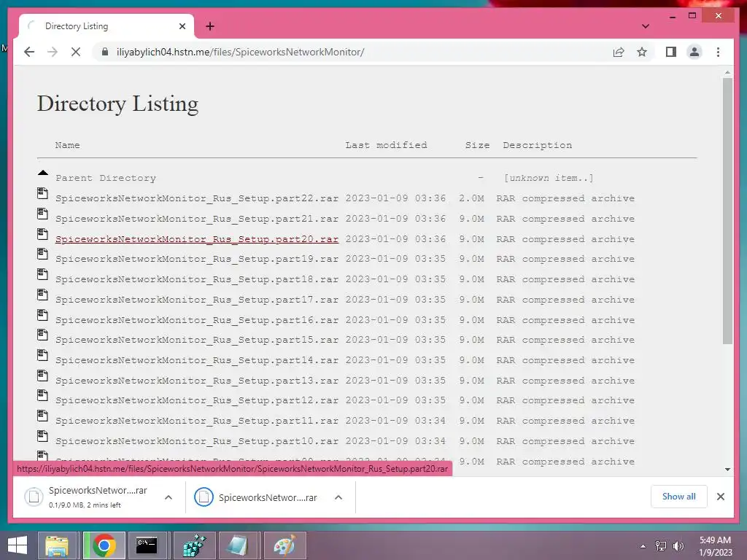Open Paint from the taskbar
Screen dimensions: 747x560
285,545
